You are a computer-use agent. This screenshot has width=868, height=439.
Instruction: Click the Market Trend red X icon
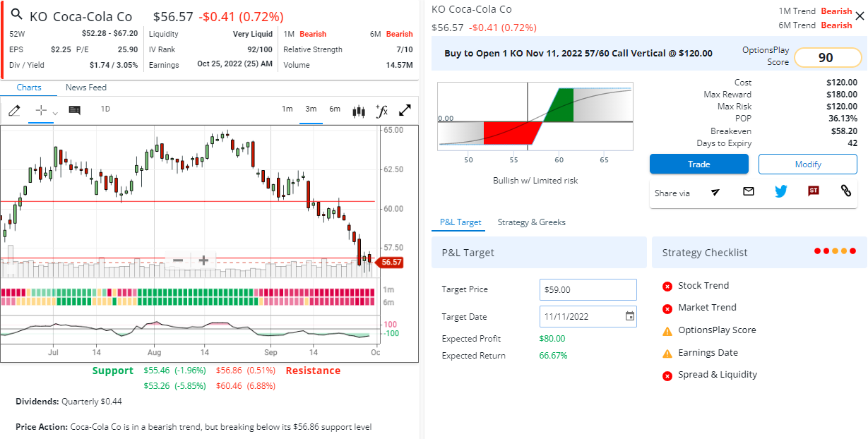click(x=667, y=308)
